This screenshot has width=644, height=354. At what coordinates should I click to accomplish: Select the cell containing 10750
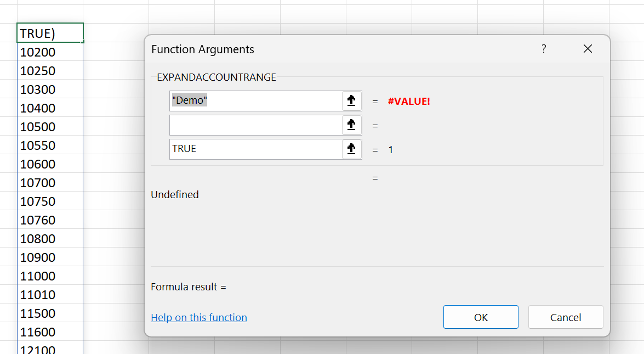[x=50, y=201]
